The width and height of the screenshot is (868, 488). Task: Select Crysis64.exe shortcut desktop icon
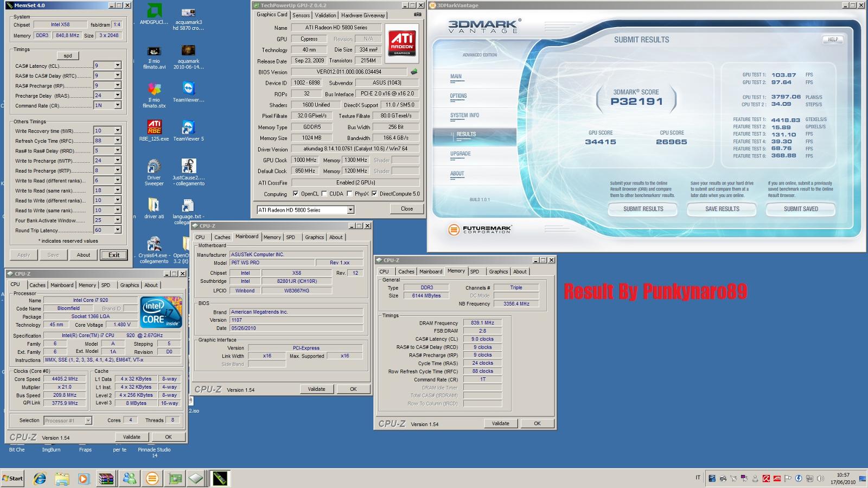coord(154,250)
